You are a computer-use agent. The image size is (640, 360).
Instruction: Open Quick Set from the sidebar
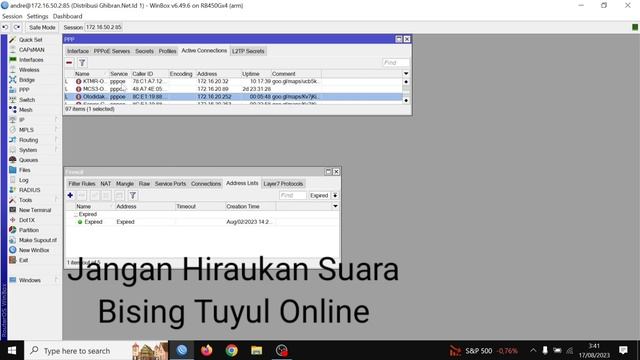click(x=30, y=40)
